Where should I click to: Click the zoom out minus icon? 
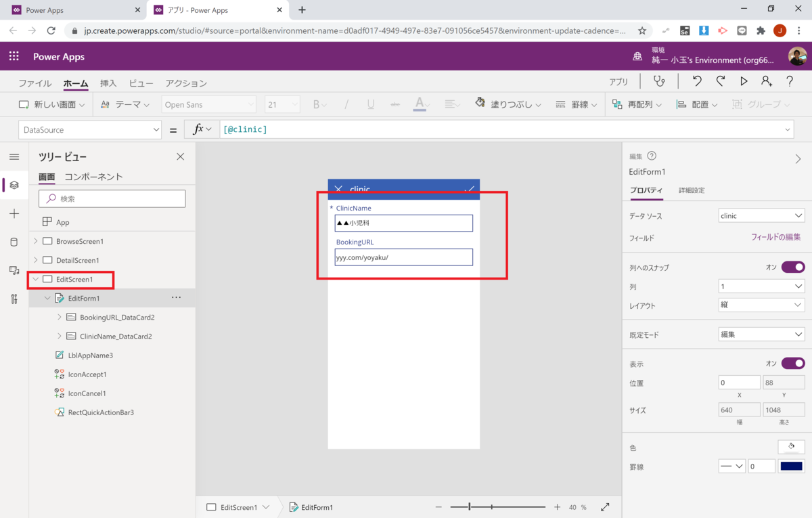(438, 506)
